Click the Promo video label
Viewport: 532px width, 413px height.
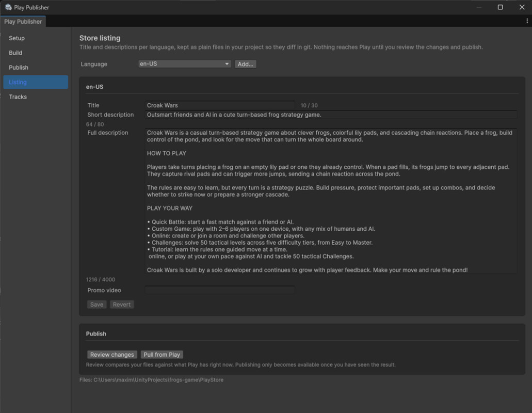coord(104,290)
